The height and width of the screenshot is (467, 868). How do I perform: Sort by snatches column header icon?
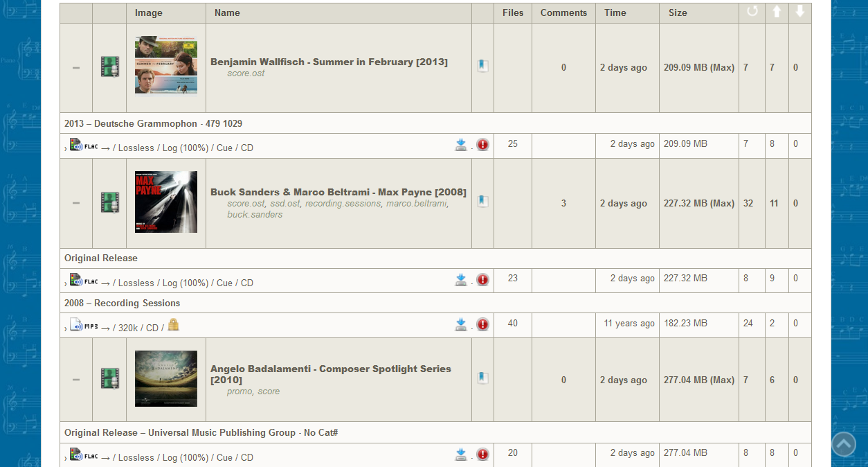pos(752,12)
